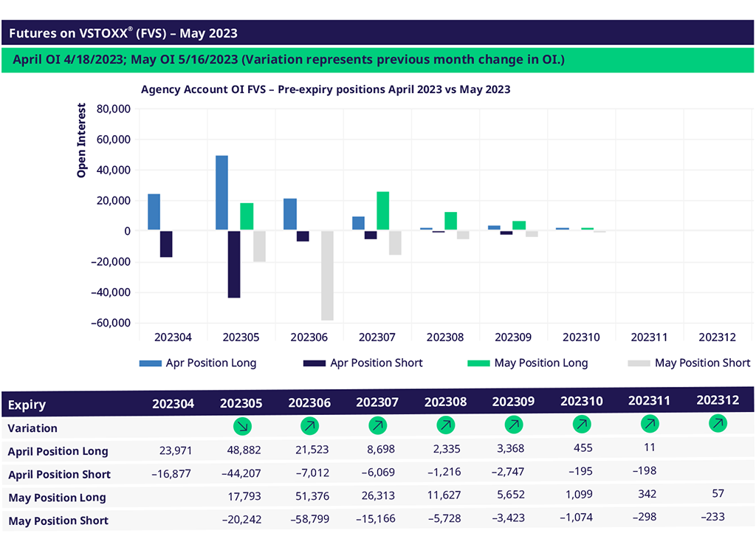The image size is (756, 556).
Task: Select the 202304 column header in the table
Action: tap(173, 404)
